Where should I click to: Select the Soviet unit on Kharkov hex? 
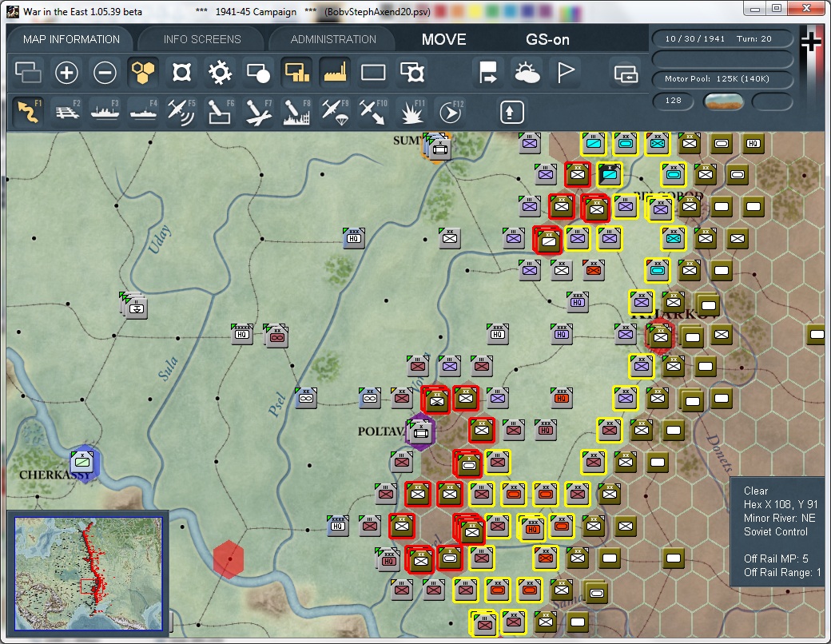pyautogui.click(x=660, y=336)
